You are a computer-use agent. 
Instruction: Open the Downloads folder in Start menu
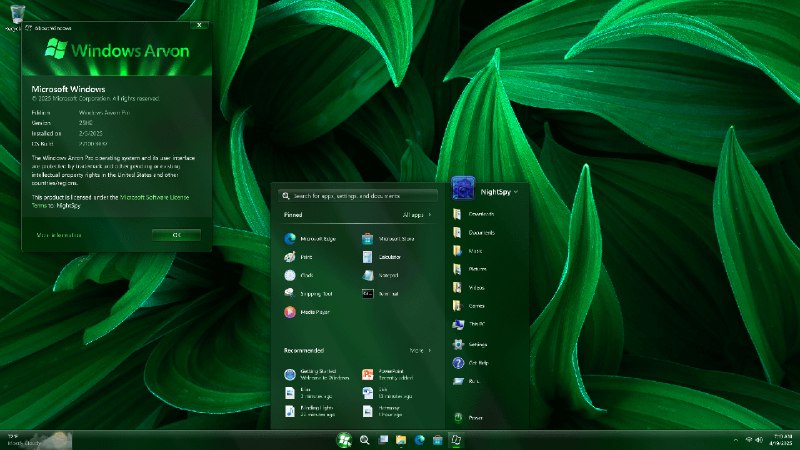point(473,214)
